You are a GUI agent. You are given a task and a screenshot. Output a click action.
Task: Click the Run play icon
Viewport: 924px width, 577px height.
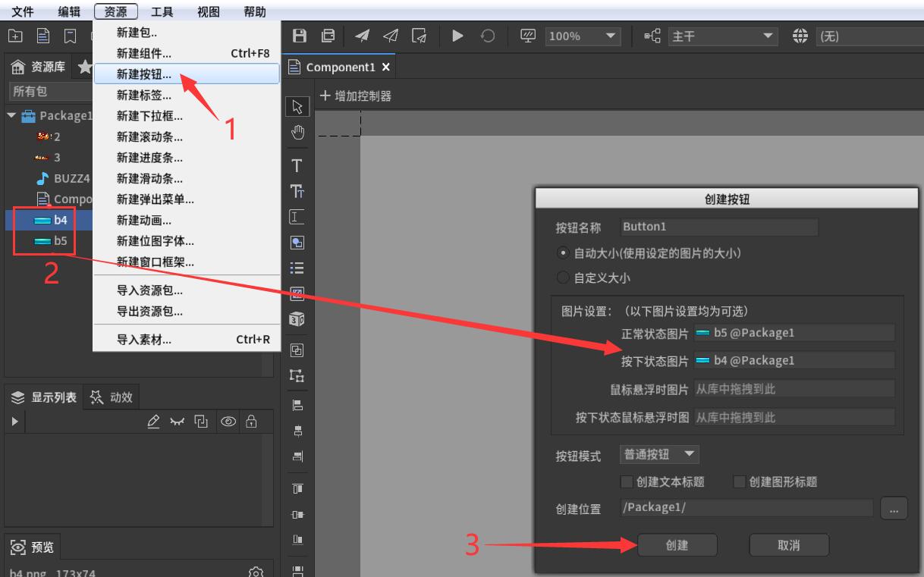(458, 36)
